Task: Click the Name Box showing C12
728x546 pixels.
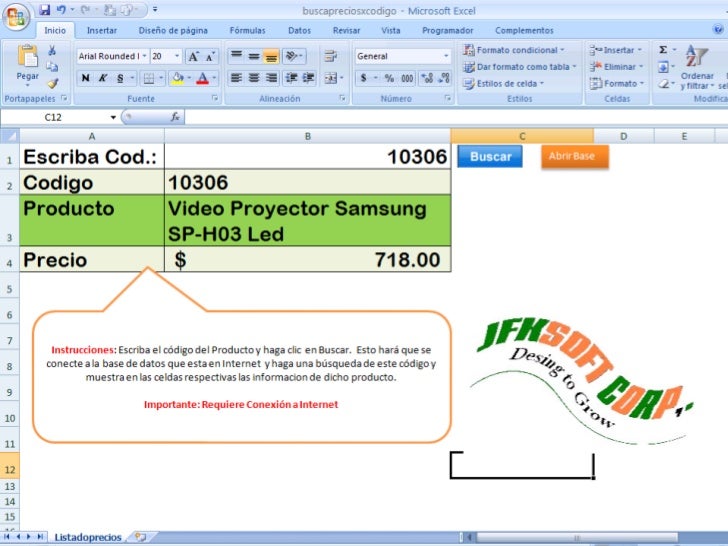Action: [53, 117]
